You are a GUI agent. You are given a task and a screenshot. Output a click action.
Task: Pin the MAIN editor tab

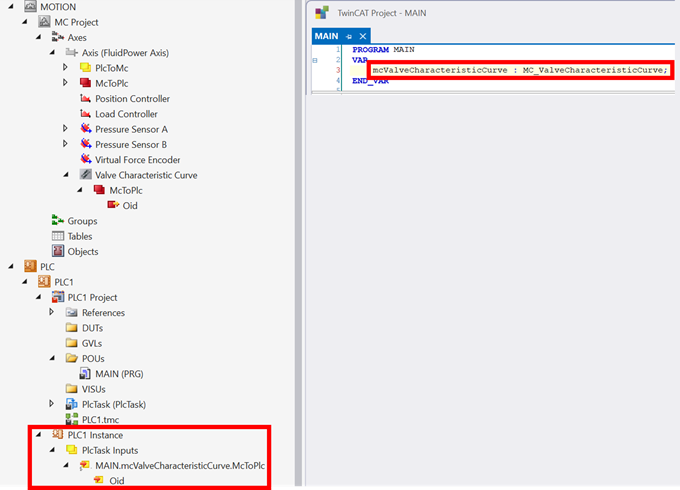349,36
